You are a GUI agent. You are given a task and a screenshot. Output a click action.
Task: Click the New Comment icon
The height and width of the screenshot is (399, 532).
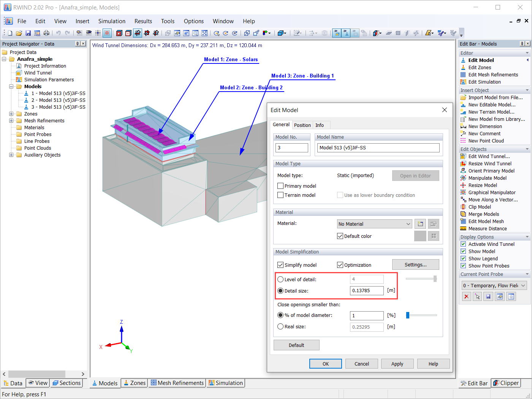(463, 134)
